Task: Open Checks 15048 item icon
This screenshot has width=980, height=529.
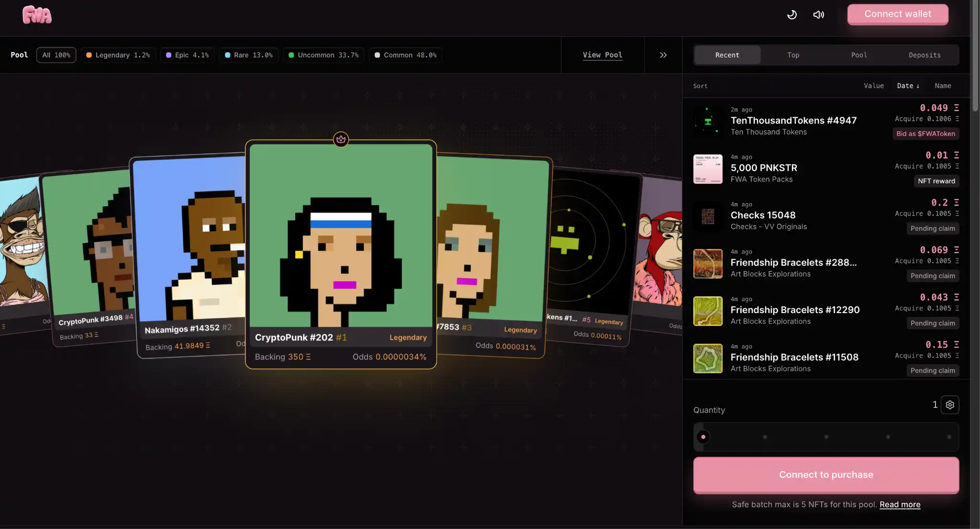Action: click(x=708, y=216)
